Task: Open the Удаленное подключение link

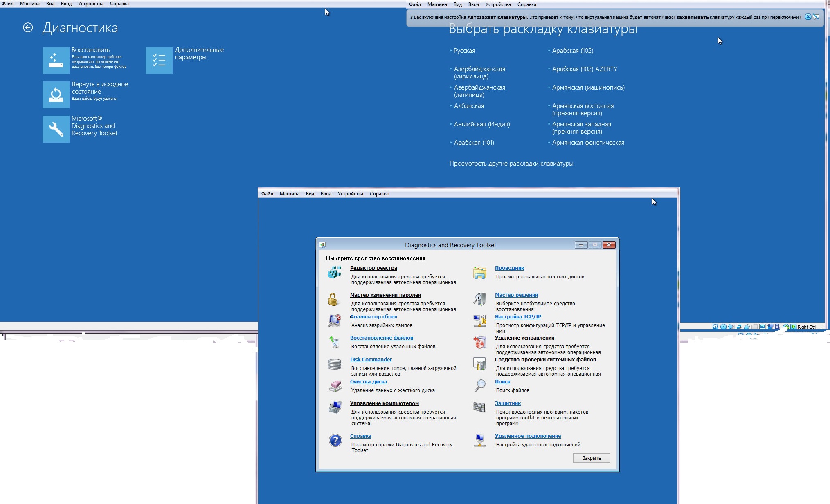Action: (527, 436)
